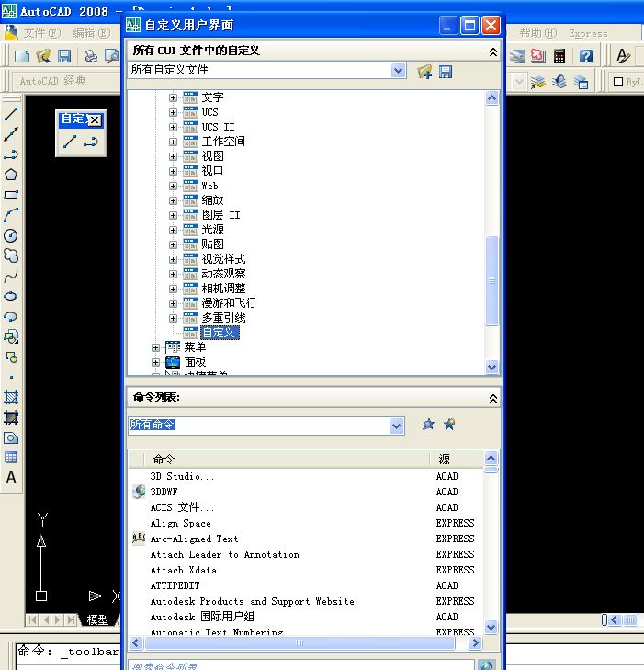Select the Spline tool
The width and height of the screenshot is (644, 670).
click(x=11, y=276)
